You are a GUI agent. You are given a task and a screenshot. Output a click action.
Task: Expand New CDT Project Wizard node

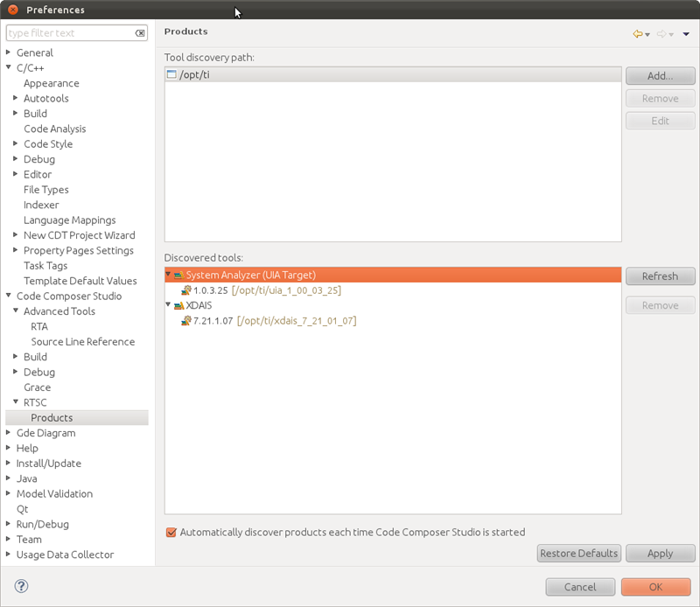(15, 234)
